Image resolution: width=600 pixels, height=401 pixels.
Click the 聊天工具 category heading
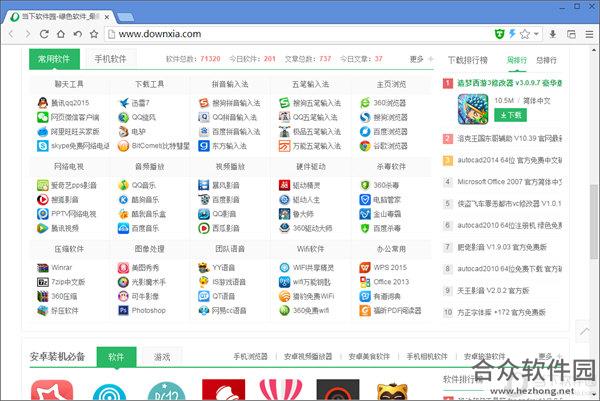click(69, 84)
